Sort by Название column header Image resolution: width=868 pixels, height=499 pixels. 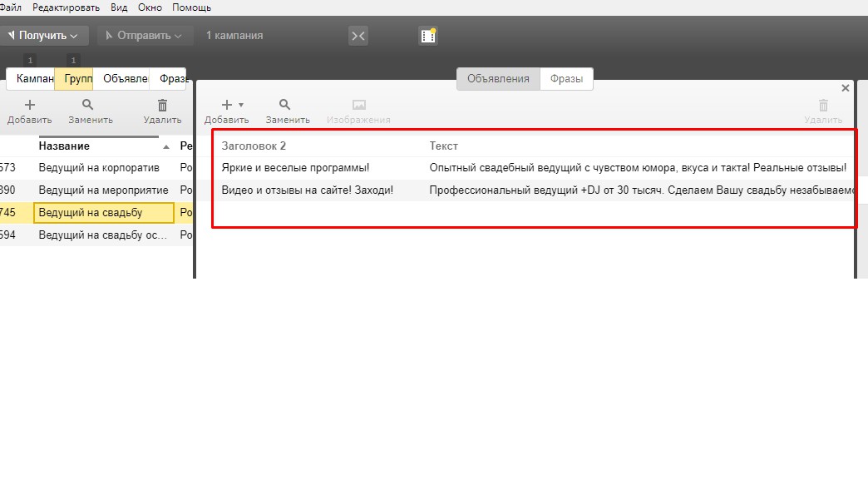[64, 146]
